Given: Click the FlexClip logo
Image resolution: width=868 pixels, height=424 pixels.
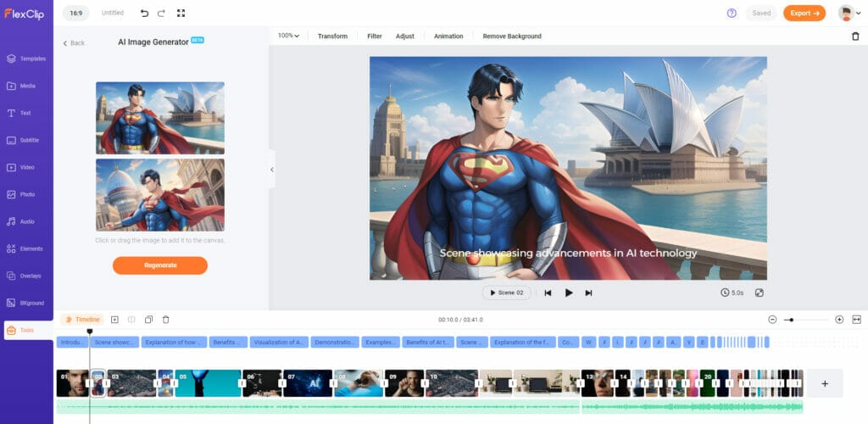Looking at the screenshot, I should (x=24, y=14).
